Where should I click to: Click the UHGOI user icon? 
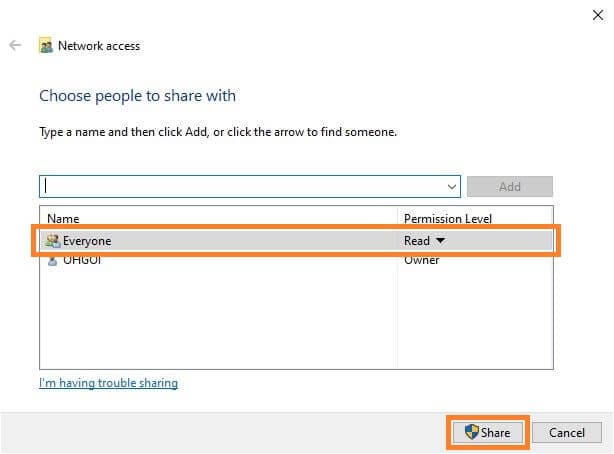point(52,260)
